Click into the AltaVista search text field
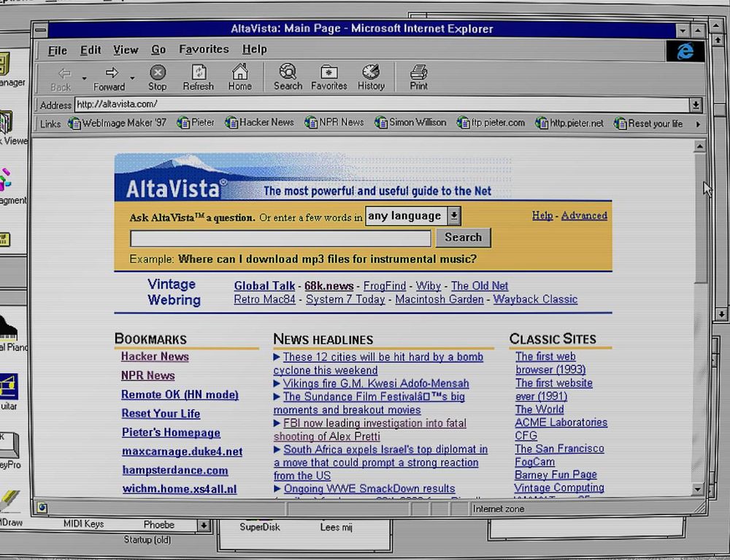 tap(281, 238)
